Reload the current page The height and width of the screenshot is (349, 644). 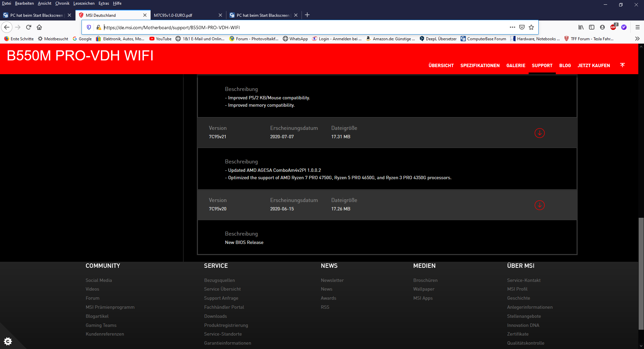(x=29, y=27)
